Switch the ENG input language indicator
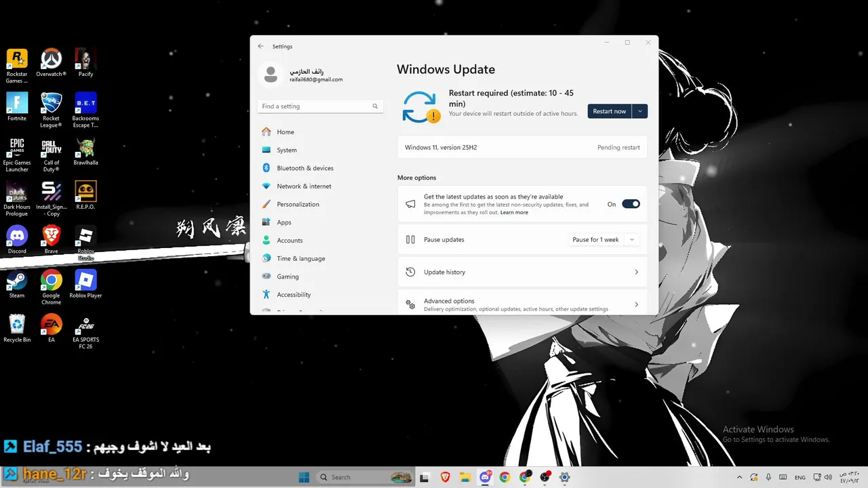The width and height of the screenshot is (868, 488). click(800, 477)
